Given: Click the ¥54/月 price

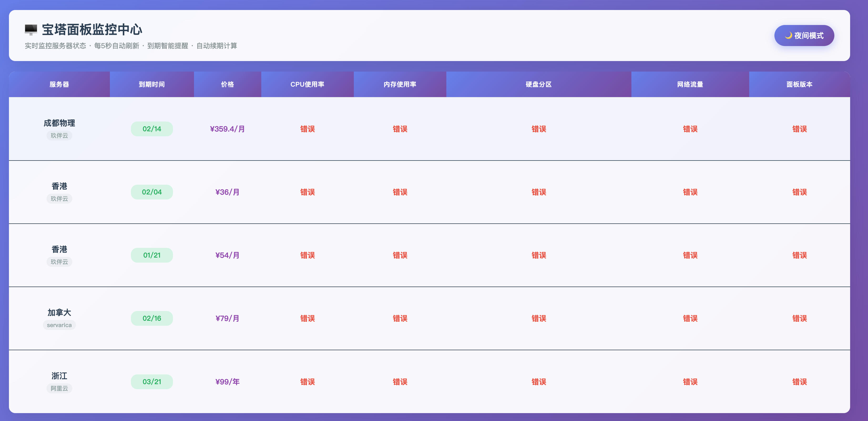Looking at the screenshot, I should point(227,255).
